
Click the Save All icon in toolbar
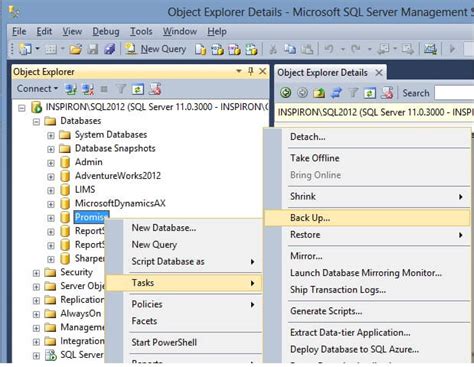tap(109, 49)
